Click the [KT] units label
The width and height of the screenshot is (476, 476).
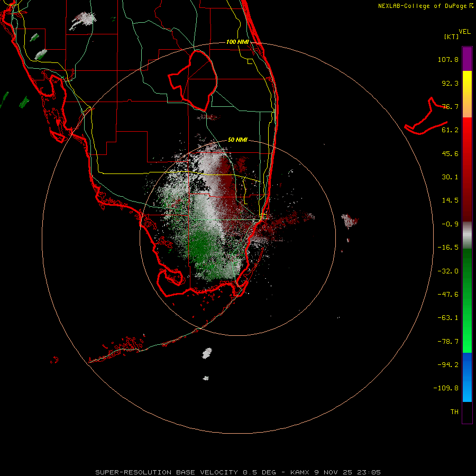click(452, 36)
